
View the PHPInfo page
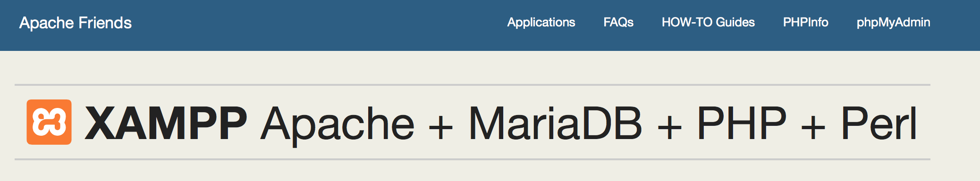pos(806,22)
